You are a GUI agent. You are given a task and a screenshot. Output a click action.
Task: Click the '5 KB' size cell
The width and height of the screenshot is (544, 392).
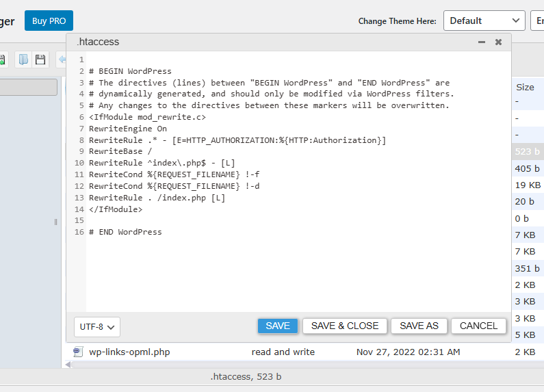[525, 335]
